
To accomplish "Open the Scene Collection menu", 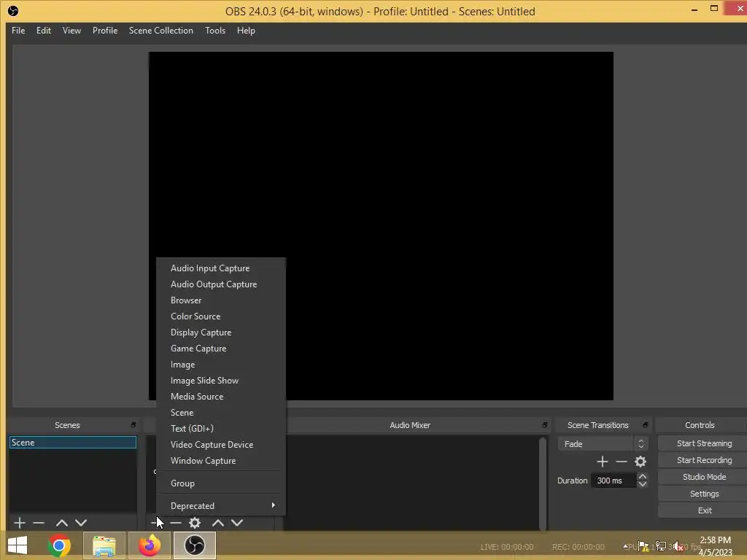I will pyautogui.click(x=161, y=31).
